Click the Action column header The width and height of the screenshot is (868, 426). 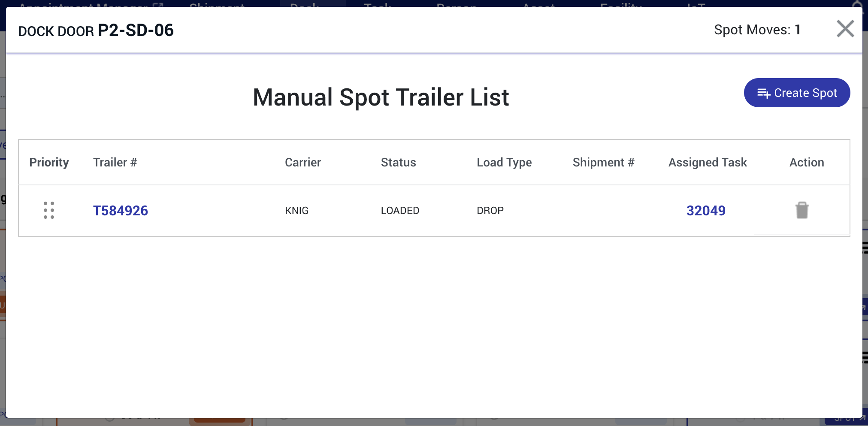[807, 162]
